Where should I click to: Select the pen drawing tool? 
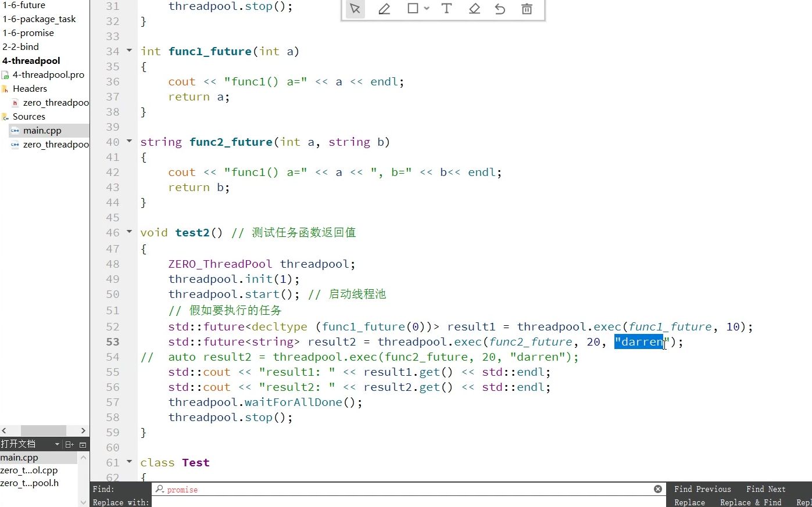pos(384,9)
